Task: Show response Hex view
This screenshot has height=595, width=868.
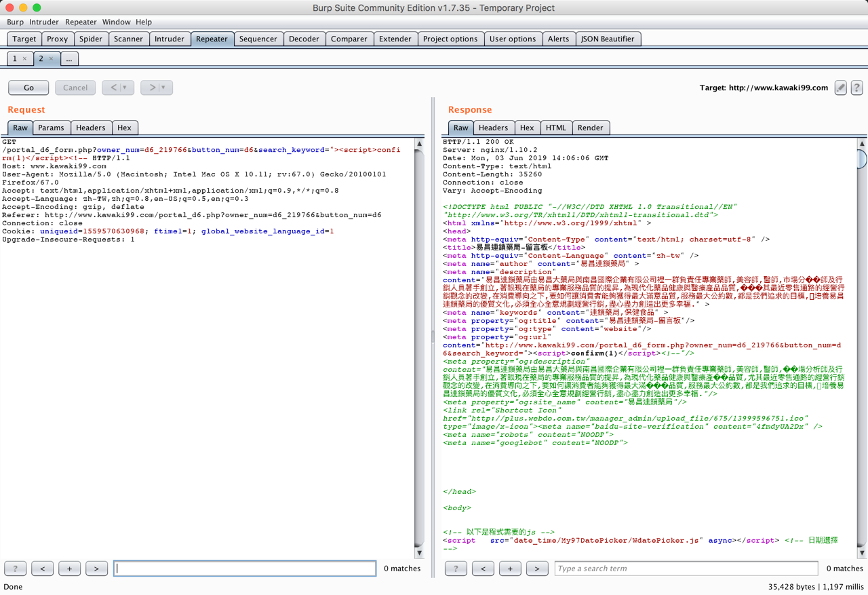Action: coord(527,128)
